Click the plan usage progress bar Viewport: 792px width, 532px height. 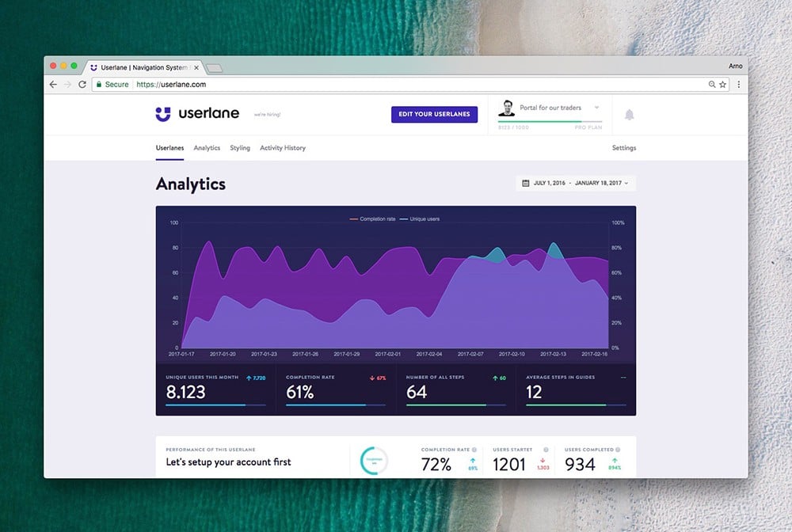pos(550,122)
